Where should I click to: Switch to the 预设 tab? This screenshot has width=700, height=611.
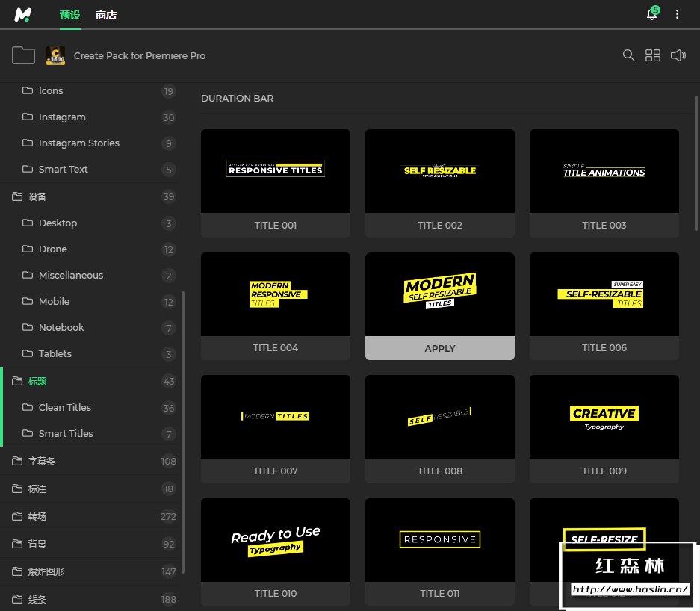[x=70, y=15]
